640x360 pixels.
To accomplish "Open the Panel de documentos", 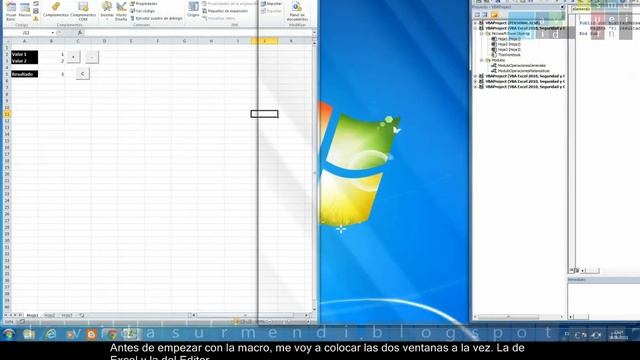I will coord(297,11).
